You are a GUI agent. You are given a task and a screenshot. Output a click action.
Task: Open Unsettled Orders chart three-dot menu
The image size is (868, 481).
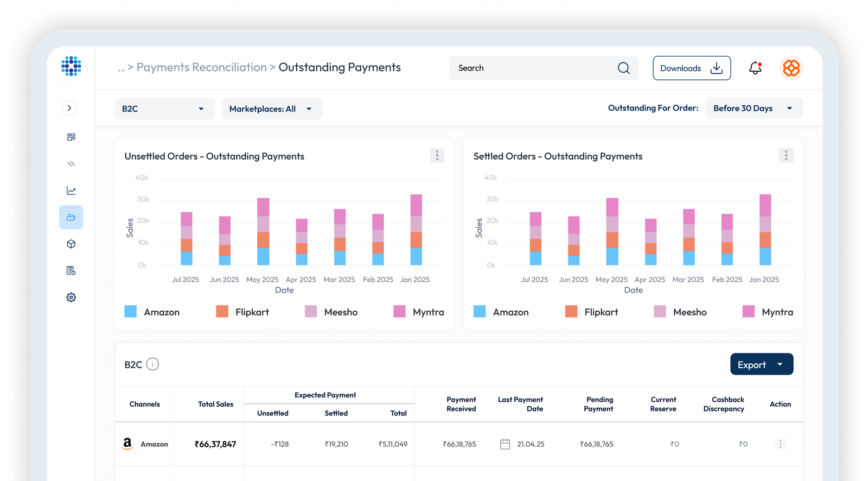tap(437, 155)
